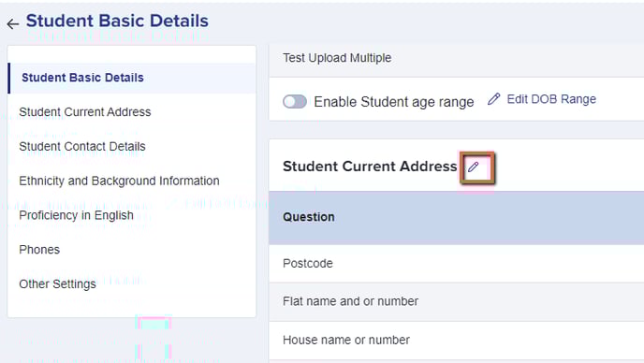This screenshot has height=363, width=644.
Task: Open Other Settings in sidebar
Action: pyautogui.click(x=132, y=284)
